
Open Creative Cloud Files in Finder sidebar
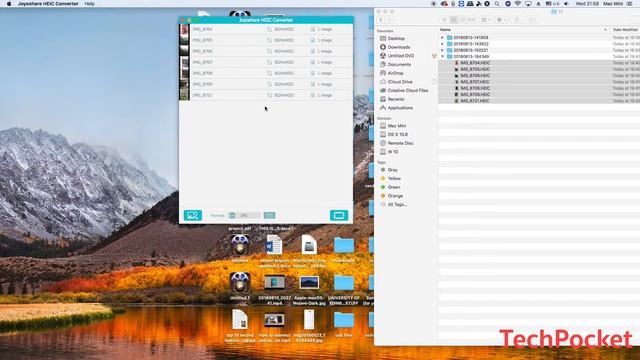click(408, 90)
